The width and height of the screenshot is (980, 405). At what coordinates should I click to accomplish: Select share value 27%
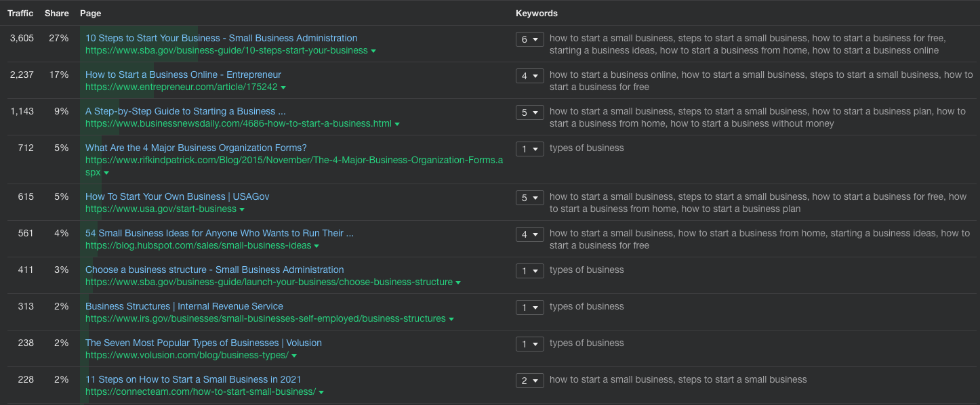click(59, 38)
